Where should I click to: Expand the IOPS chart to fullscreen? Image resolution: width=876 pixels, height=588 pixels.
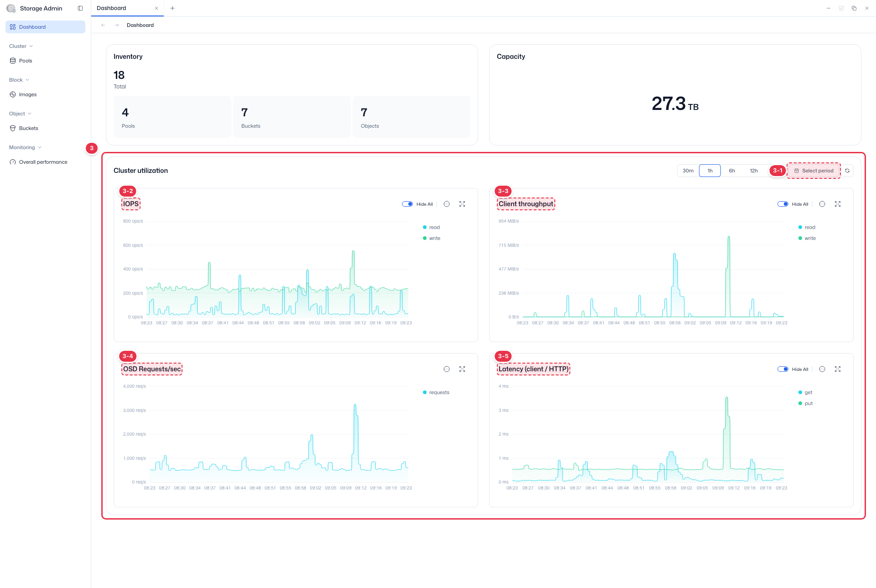(x=462, y=204)
